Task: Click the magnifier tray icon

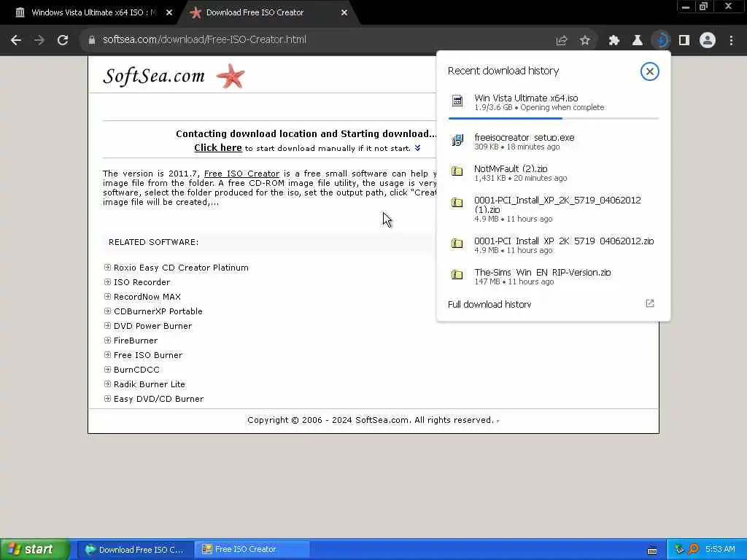Action: tap(693, 550)
